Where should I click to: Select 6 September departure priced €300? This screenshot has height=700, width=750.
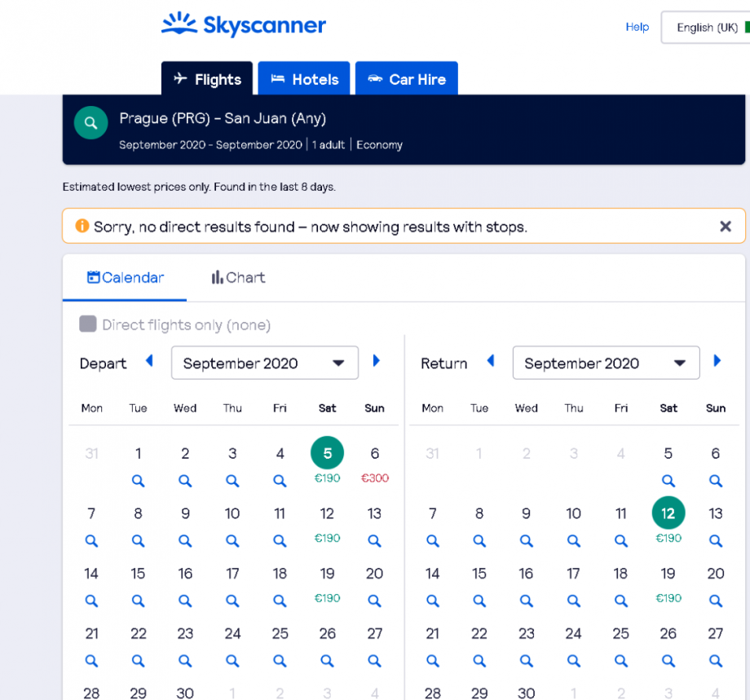coord(374,463)
